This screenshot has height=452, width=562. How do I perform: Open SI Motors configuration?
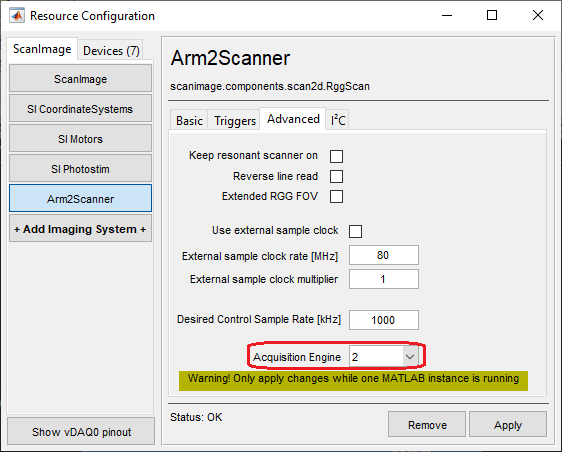tap(80, 139)
